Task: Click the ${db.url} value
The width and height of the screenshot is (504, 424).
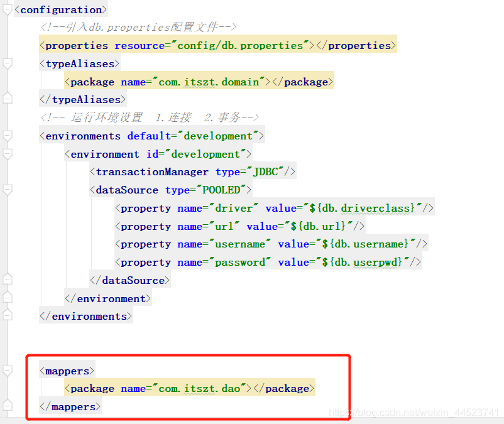Action: pos(319,227)
